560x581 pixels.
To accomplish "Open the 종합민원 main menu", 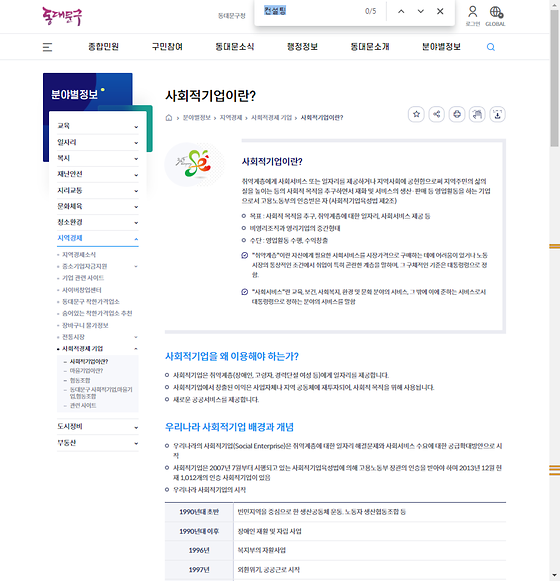I will (x=103, y=47).
